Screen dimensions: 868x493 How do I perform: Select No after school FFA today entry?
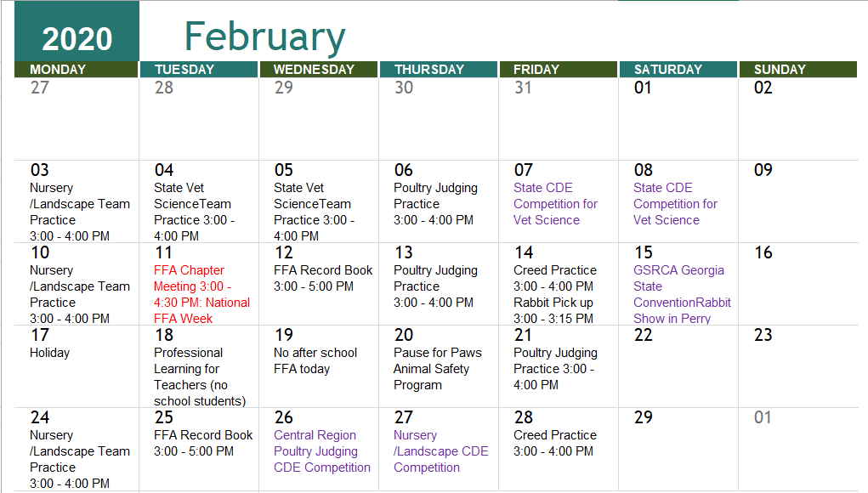[x=315, y=361]
